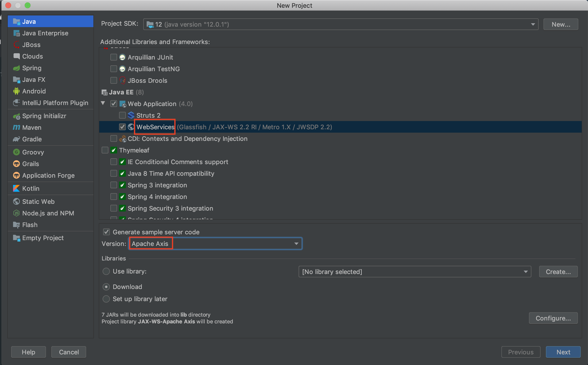Viewport: 588px width, 365px height.
Task: Click the Gradle elephant icon
Action: [16, 139]
